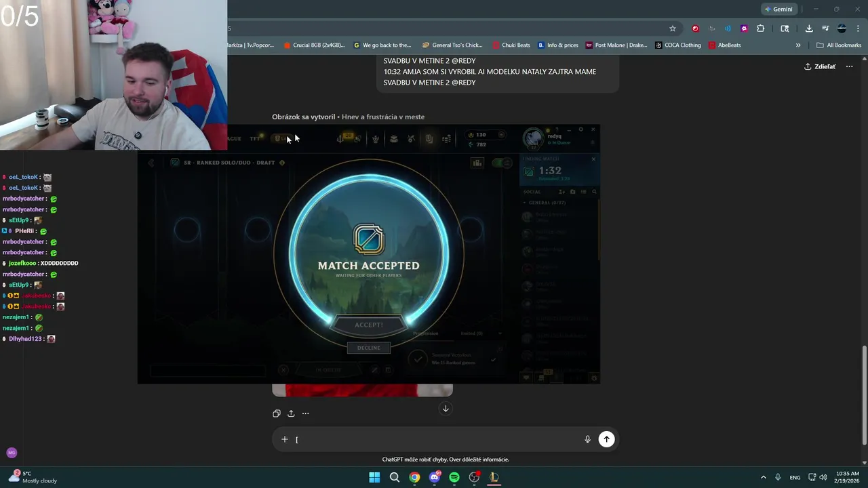868x488 pixels.
Task: Expand the hidden bookmarks chevron
Action: (x=798, y=45)
